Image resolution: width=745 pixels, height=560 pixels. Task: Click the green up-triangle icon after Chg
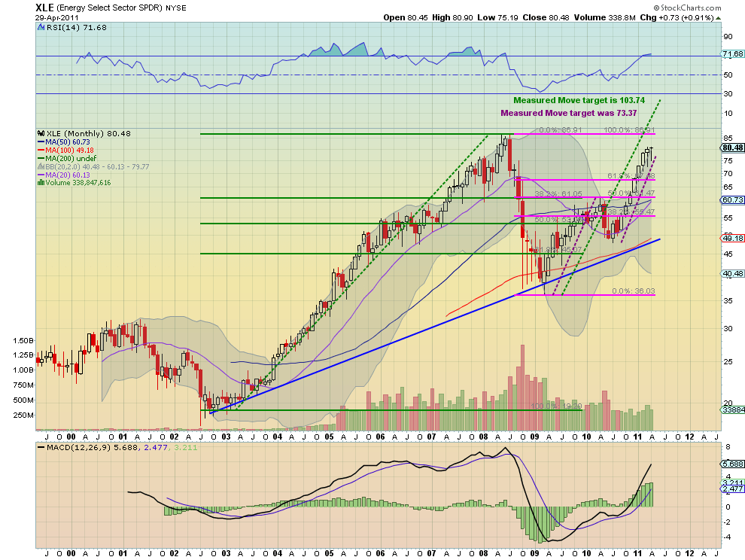pos(719,18)
